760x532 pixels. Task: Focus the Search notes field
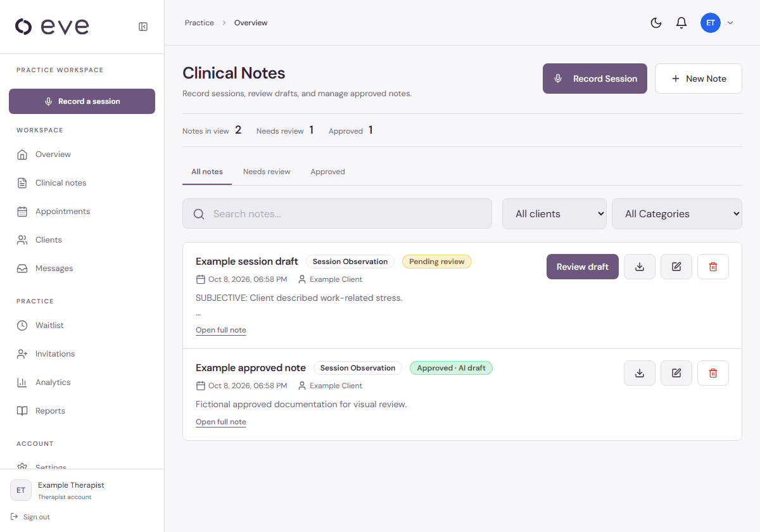click(337, 214)
